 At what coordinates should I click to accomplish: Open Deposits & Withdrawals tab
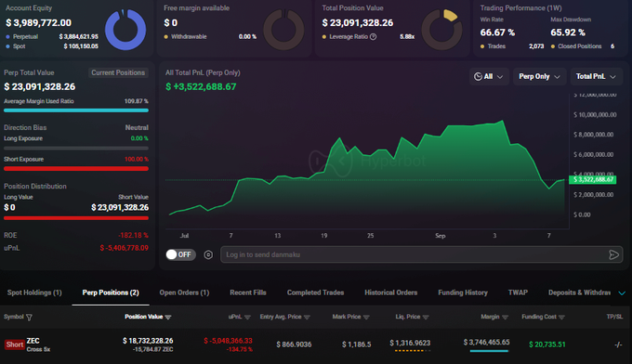pyautogui.click(x=579, y=292)
